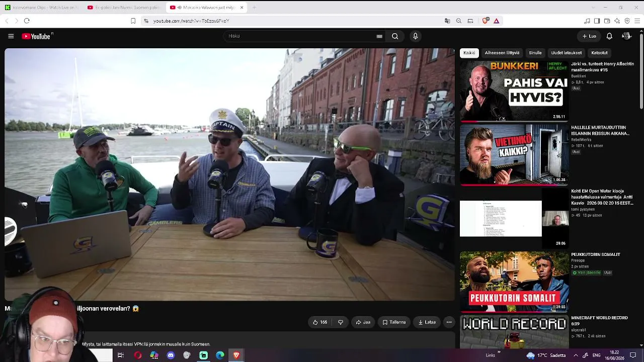Select the Katsotut filter chip

click(599, 53)
